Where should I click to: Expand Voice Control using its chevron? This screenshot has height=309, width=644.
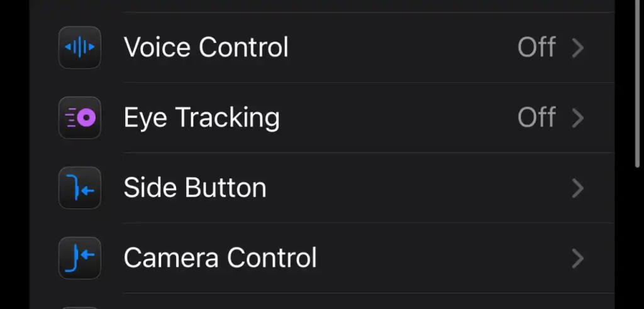pos(578,48)
